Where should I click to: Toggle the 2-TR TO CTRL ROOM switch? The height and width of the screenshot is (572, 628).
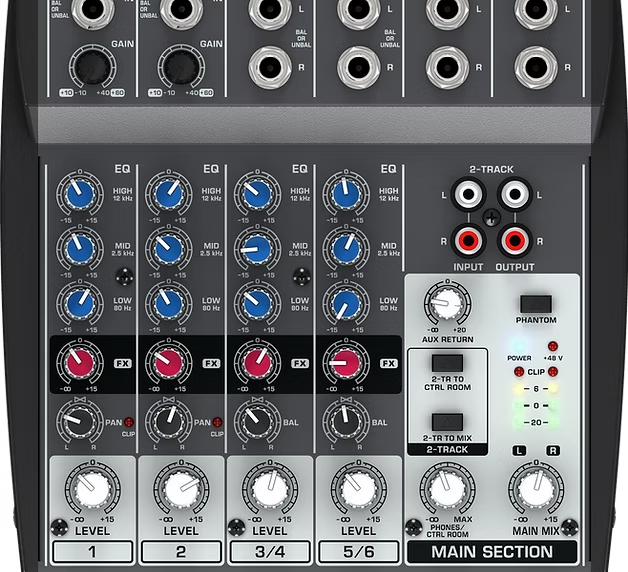point(447,363)
